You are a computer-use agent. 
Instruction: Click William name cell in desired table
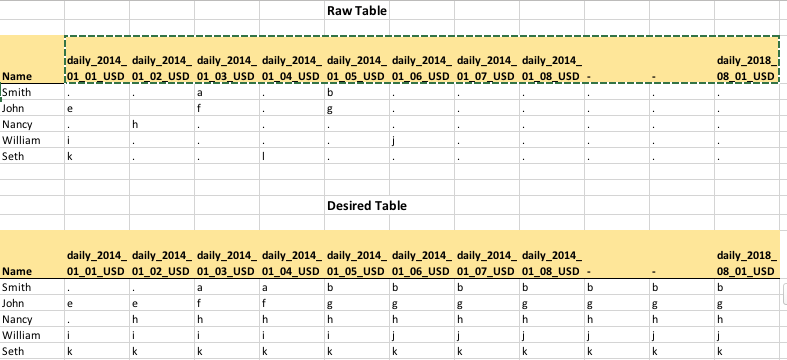click(32, 335)
